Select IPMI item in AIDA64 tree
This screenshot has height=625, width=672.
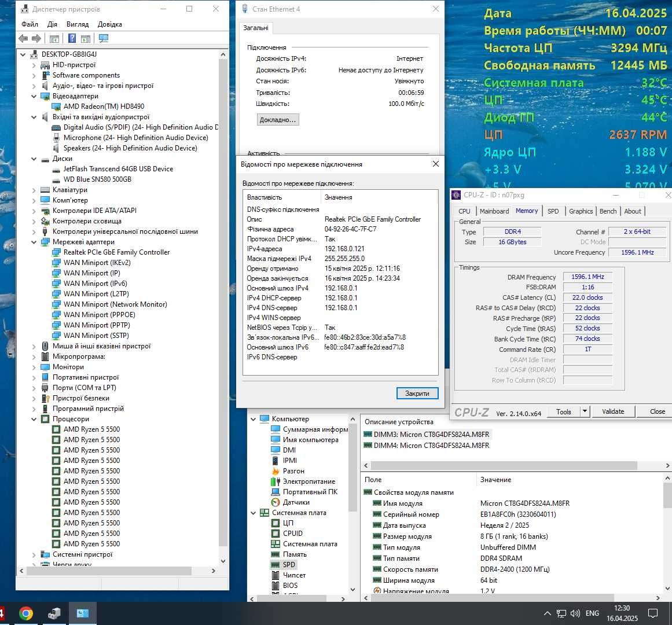point(290,461)
